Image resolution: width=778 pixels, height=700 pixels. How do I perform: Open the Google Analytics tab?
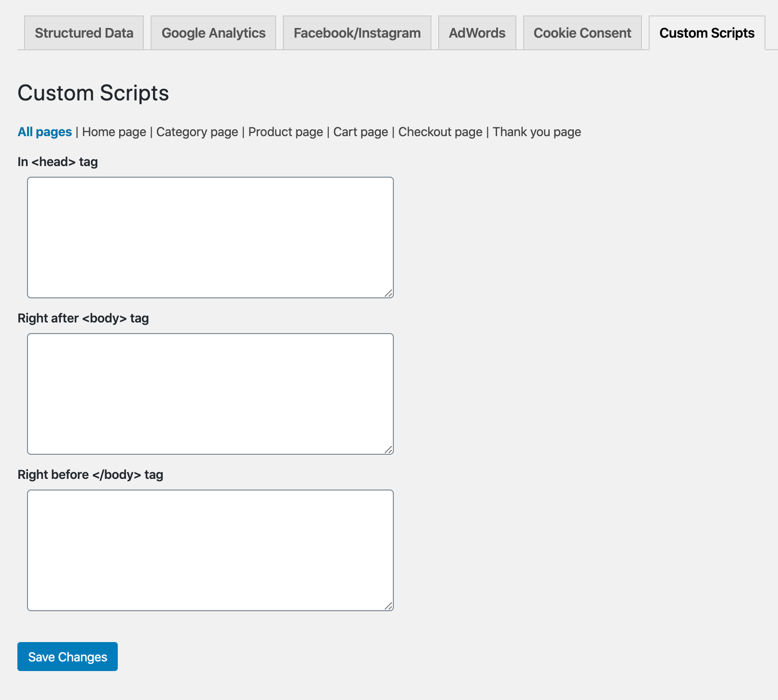(213, 33)
